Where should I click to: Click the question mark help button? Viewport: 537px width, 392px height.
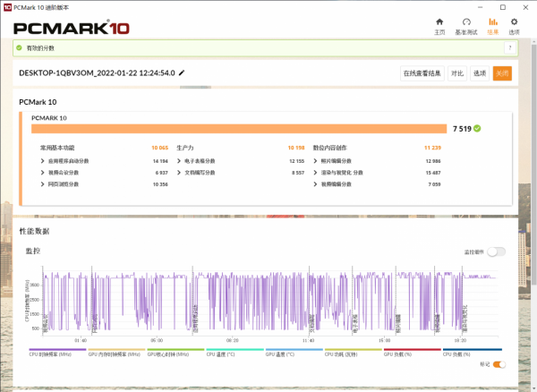pos(510,47)
